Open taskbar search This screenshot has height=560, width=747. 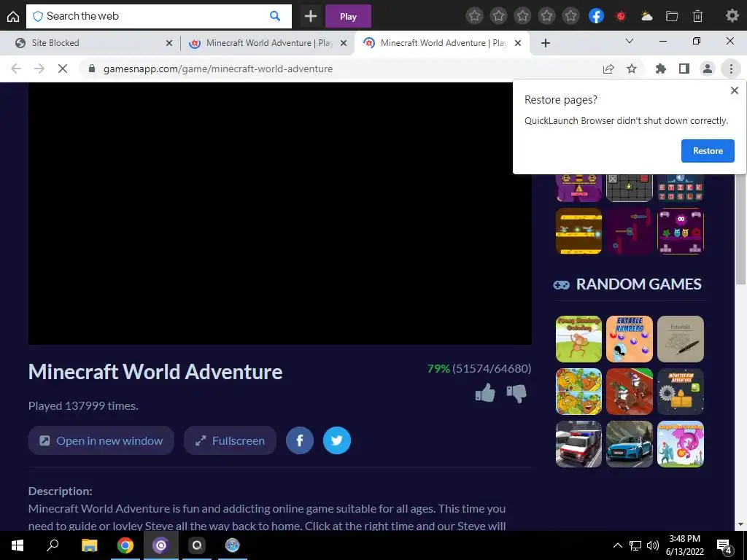point(53,545)
